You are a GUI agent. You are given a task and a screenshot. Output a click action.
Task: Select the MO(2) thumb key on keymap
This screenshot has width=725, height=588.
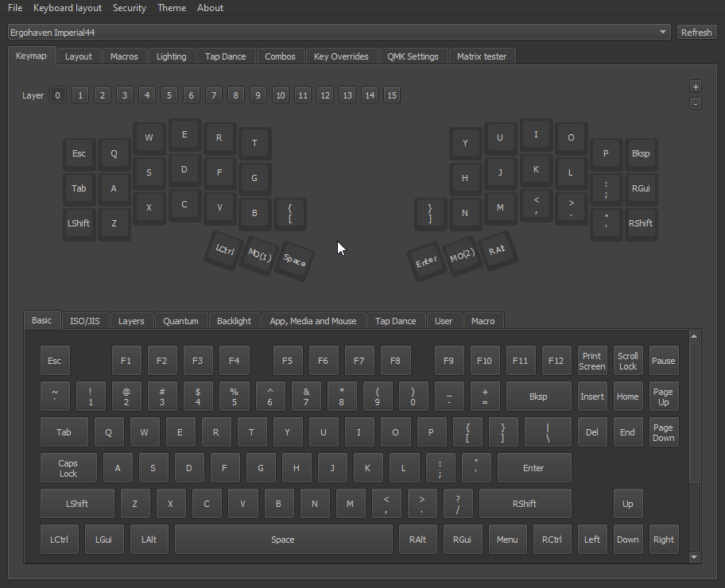coord(463,255)
